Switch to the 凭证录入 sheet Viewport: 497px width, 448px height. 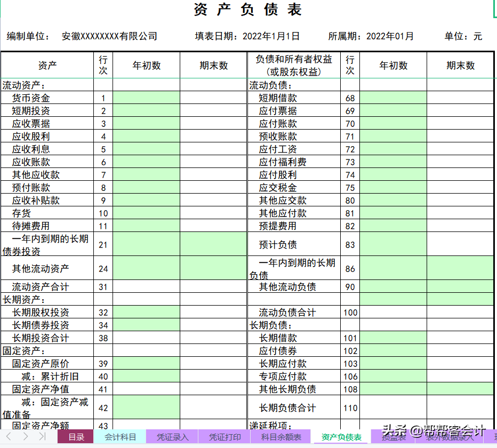pyautogui.click(x=172, y=437)
